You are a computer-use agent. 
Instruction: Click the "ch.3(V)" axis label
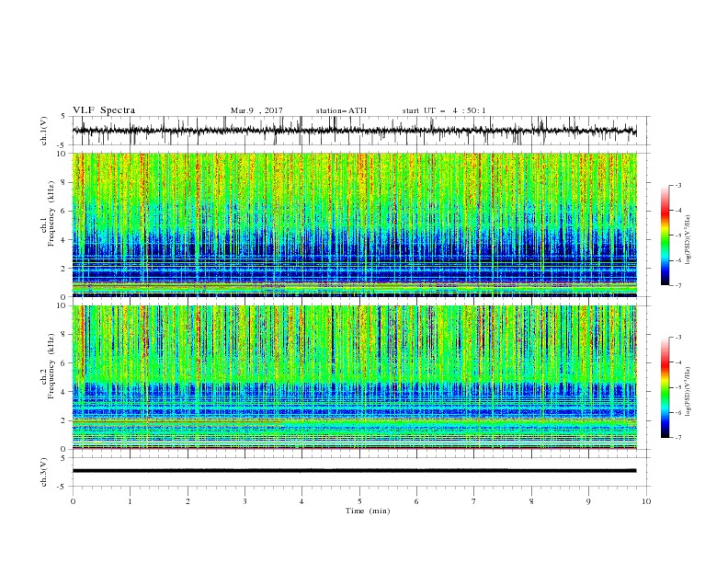pyautogui.click(x=43, y=472)
